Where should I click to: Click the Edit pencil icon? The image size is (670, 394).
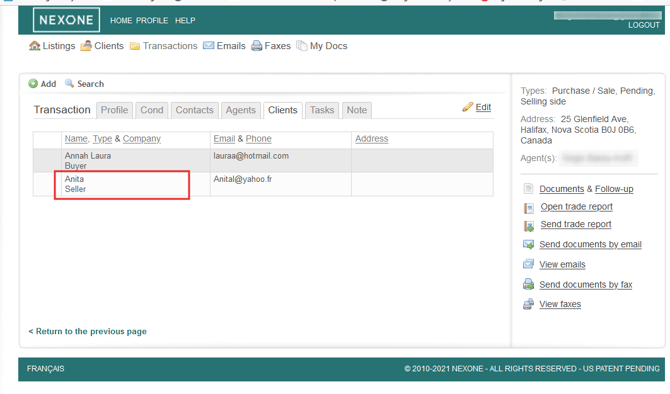coord(467,107)
